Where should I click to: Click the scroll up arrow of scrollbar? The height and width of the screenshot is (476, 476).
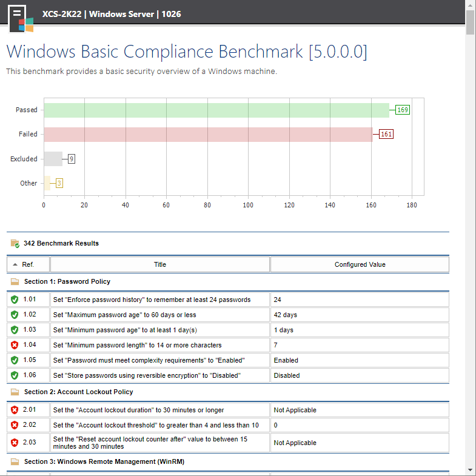point(470,5)
